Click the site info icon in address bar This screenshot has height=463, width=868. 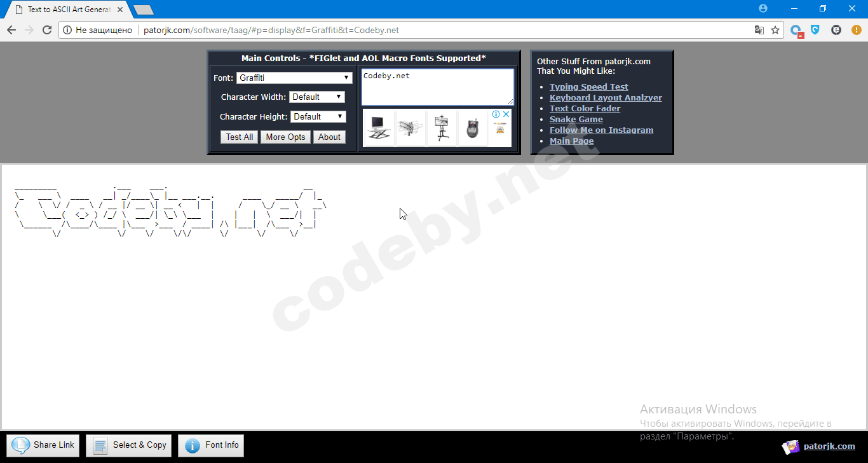(x=67, y=30)
